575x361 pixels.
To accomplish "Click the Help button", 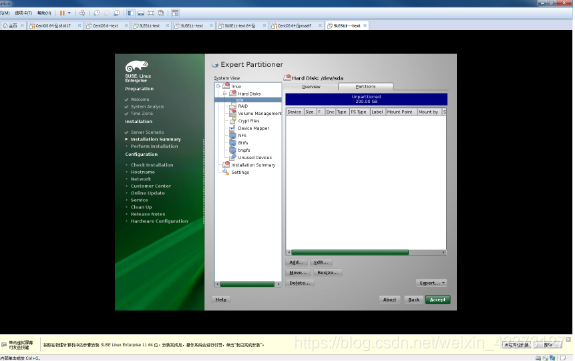I will pyautogui.click(x=221, y=300).
